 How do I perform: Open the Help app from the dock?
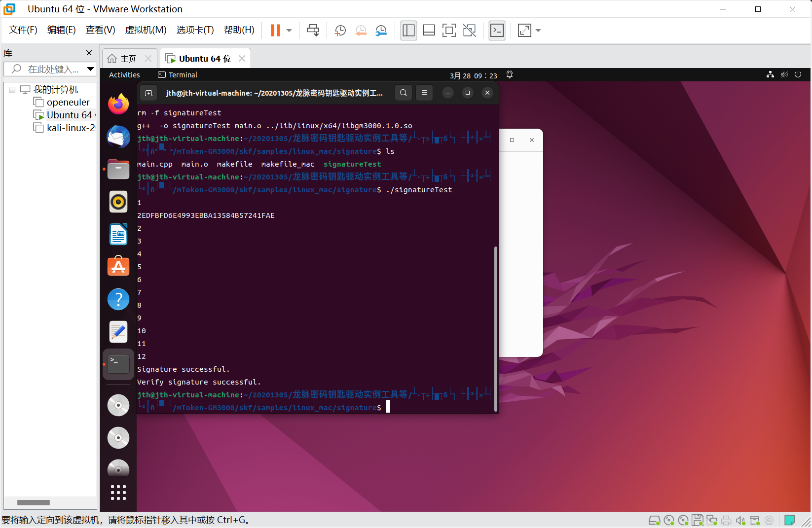118,299
